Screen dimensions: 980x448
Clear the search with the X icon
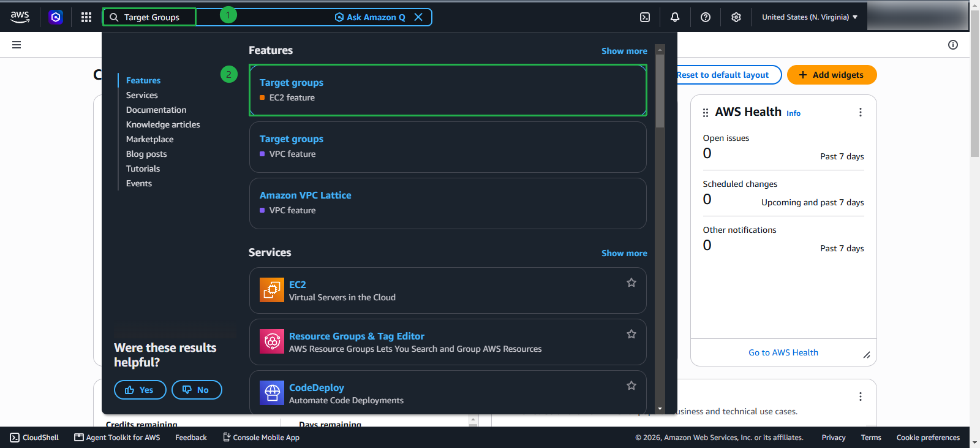pyautogui.click(x=418, y=17)
